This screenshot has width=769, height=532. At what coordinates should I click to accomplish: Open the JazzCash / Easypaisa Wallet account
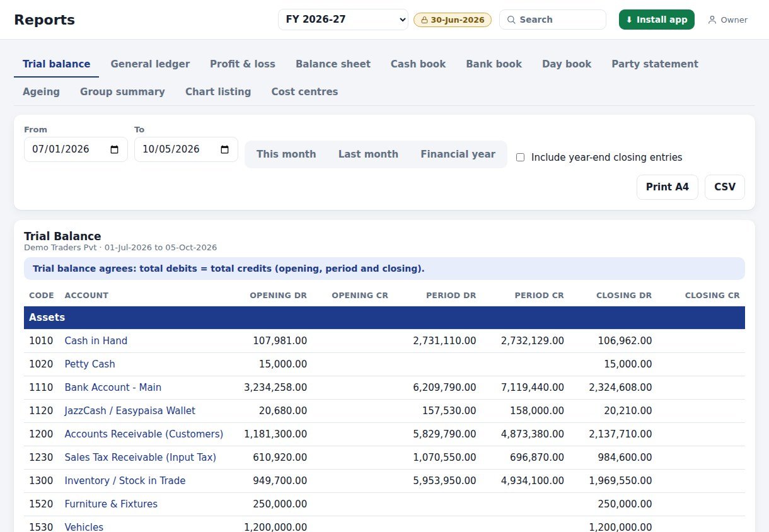[x=130, y=411]
